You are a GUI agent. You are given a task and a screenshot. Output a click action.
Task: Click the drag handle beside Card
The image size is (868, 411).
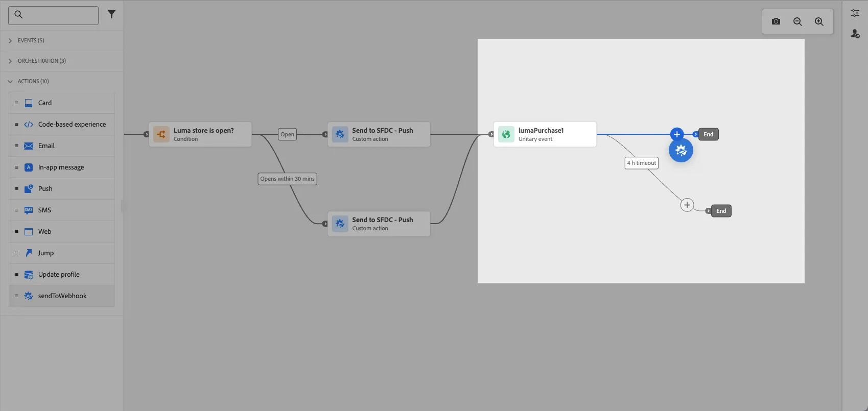point(16,103)
